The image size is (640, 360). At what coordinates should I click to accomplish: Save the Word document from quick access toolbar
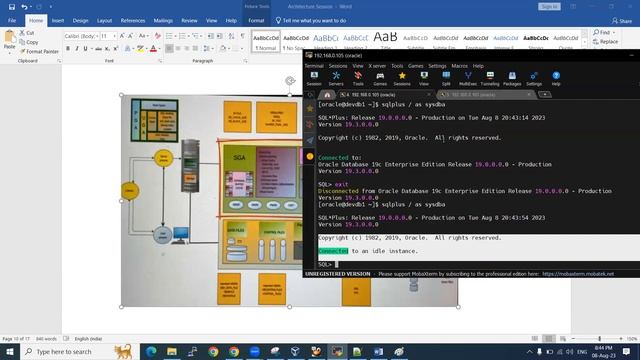pyautogui.click(x=12, y=7)
